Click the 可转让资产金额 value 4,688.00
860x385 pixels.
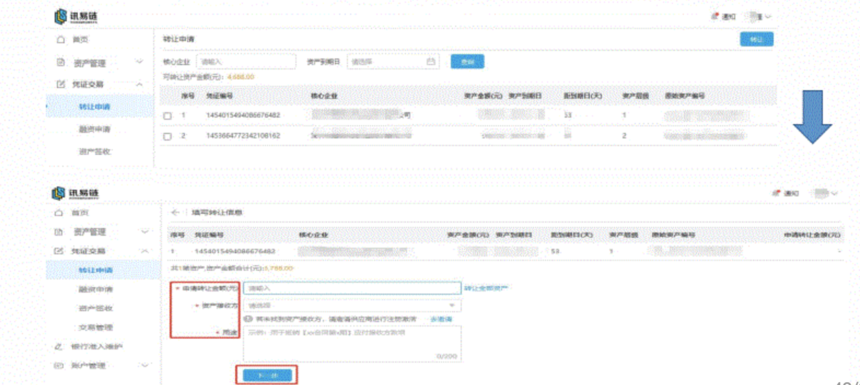tap(240, 77)
